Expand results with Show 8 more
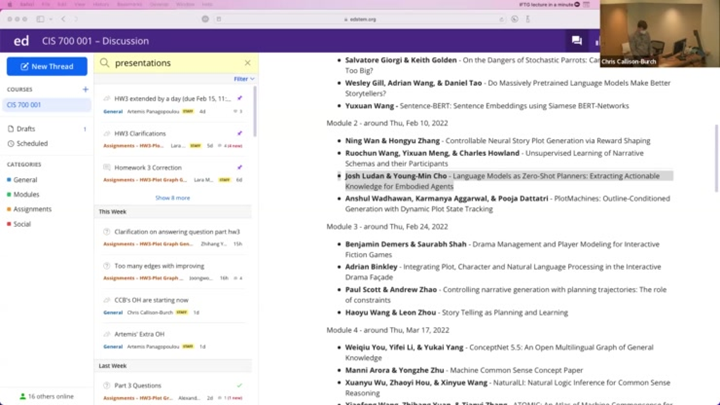The height and width of the screenshot is (405, 720). [172, 198]
